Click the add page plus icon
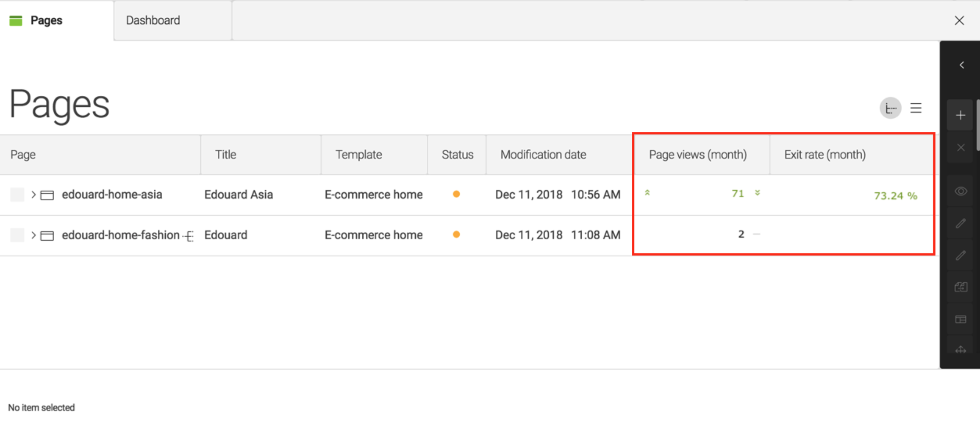The image size is (980, 421). point(960,115)
